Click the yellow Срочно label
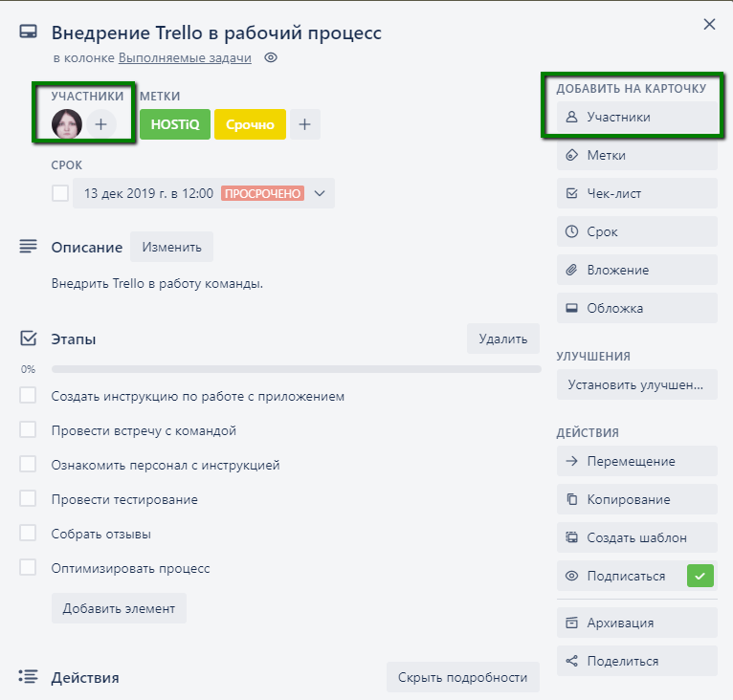 250,124
